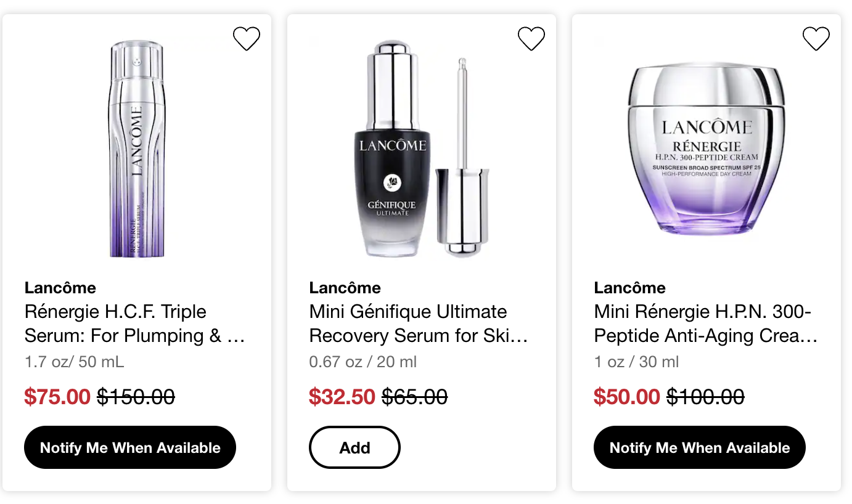Click the $32.50 sale price

coord(342,397)
